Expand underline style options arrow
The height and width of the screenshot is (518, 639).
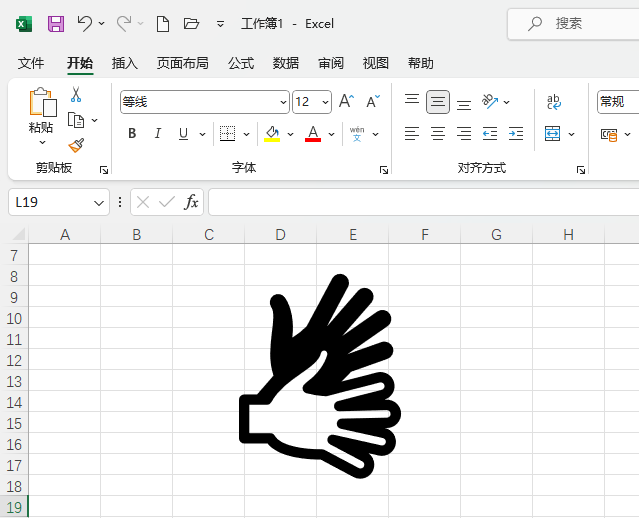click(x=202, y=134)
